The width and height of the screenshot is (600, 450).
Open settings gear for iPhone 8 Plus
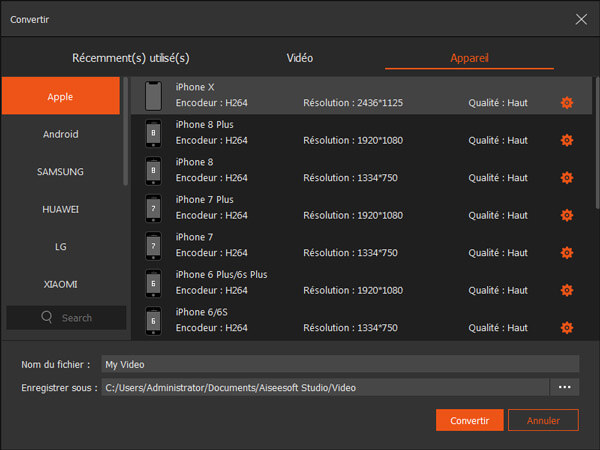click(567, 140)
